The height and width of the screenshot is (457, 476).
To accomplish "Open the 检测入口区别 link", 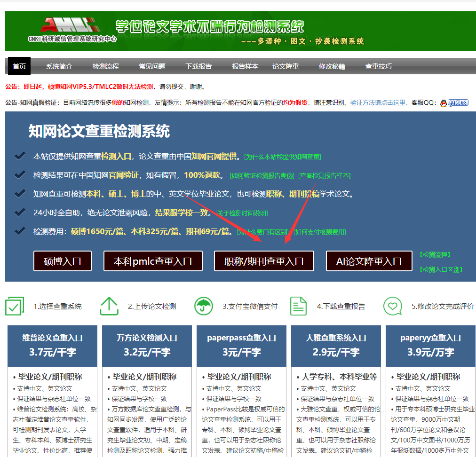I will point(441,269).
